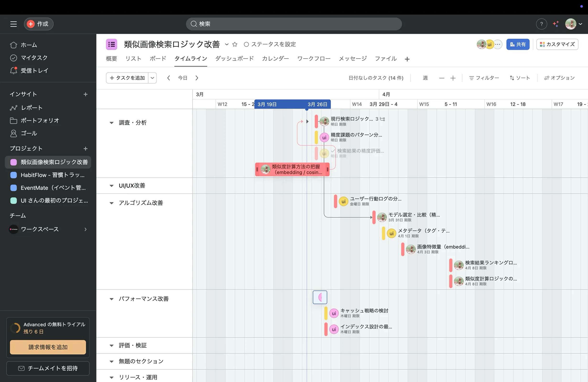Screen dimensions: 588x382
Task: Open ソート options
Action: click(520, 78)
